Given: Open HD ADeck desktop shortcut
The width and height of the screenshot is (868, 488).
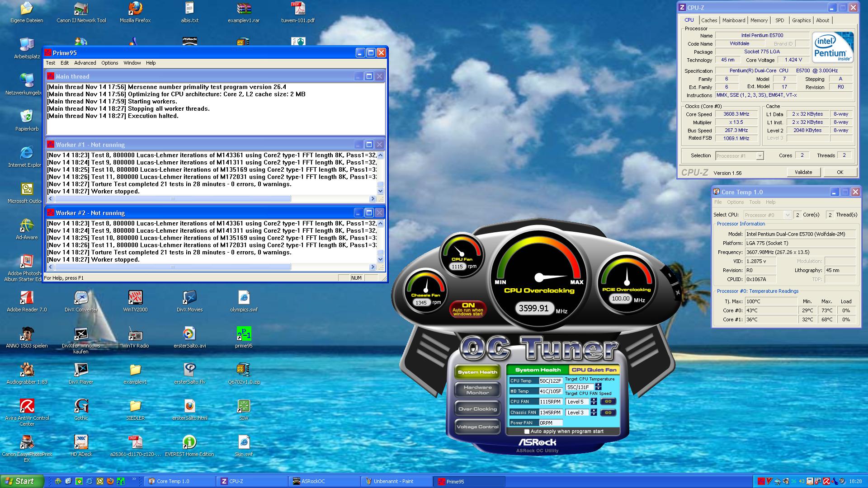Looking at the screenshot, I should click(x=81, y=446).
